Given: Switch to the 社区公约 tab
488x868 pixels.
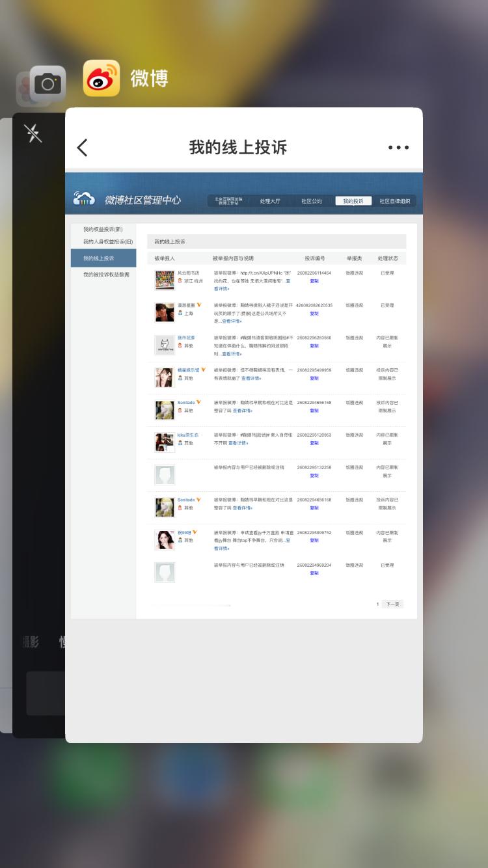Looking at the screenshot, I should tap(311, 201).
